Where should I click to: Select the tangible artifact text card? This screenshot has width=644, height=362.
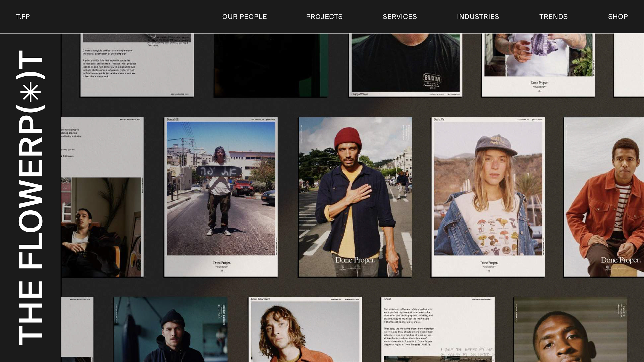point(137,65)
